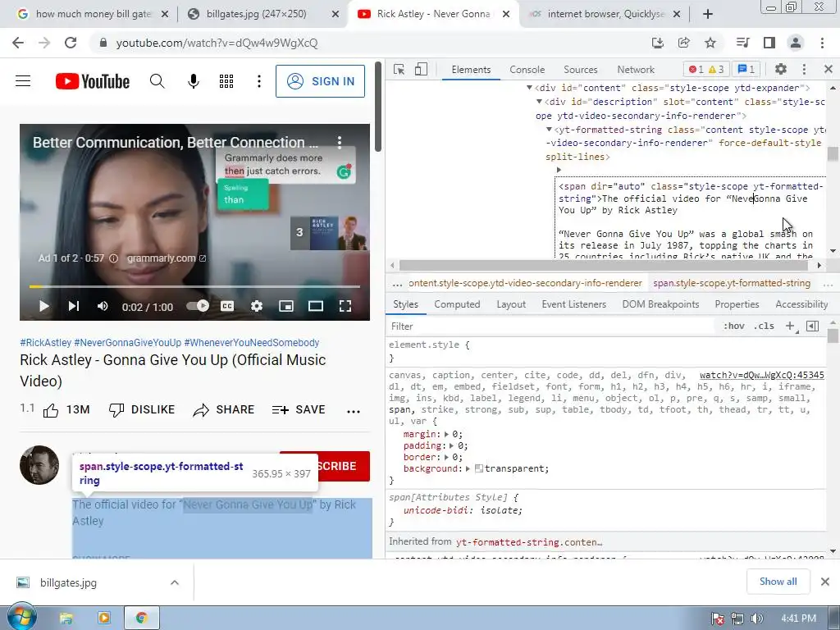The image size is (840, 630).
Task: Toggle closed captions CC button
Action: tap(227, 307)
